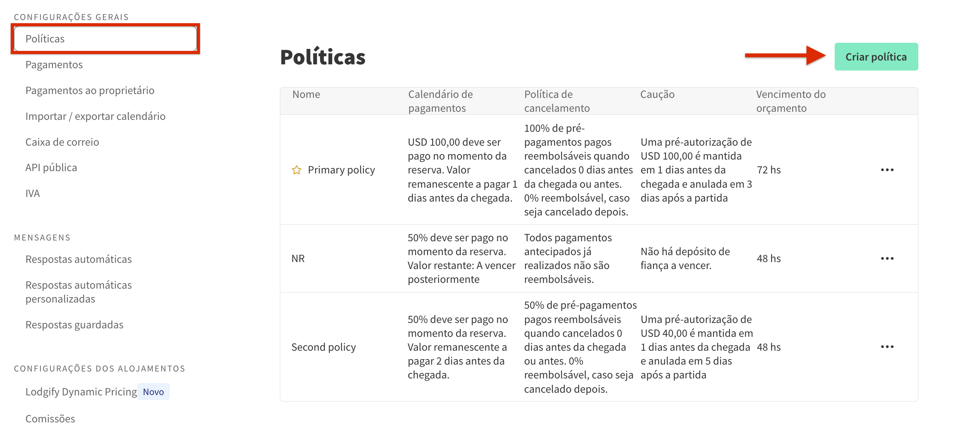
Task: Open the IVA settings page
Action: pyautogui.click(x=33, y=193)
